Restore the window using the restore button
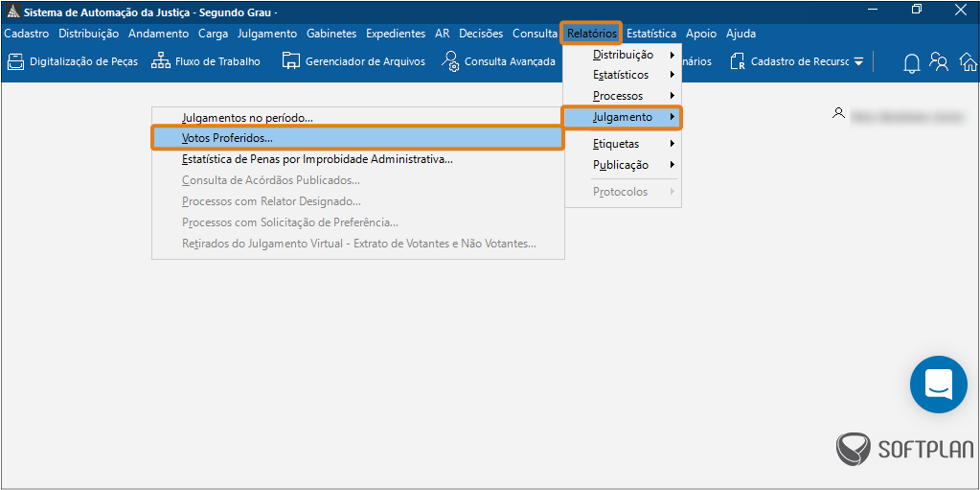Screen dimensions: 980x490 [917, 10]
